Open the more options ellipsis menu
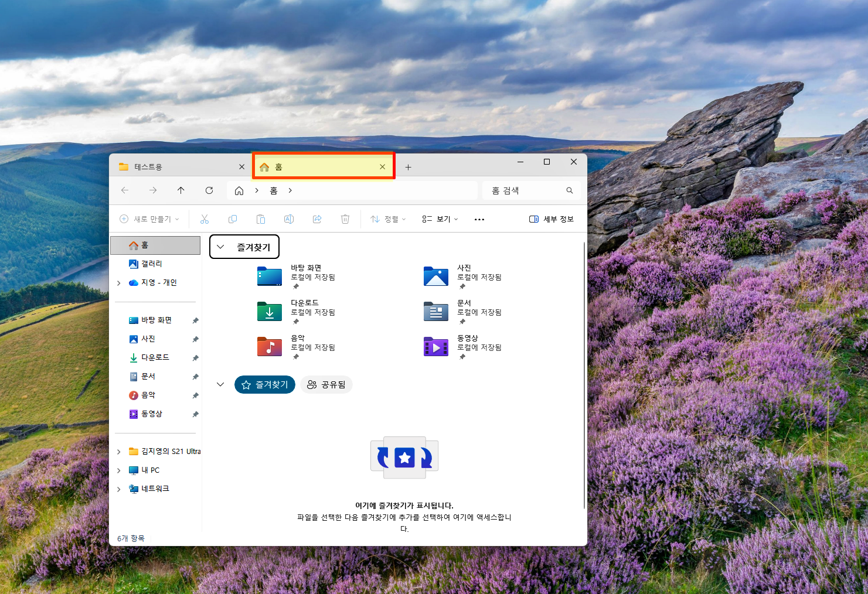868x594 pixels. click(x=479, y=219)
